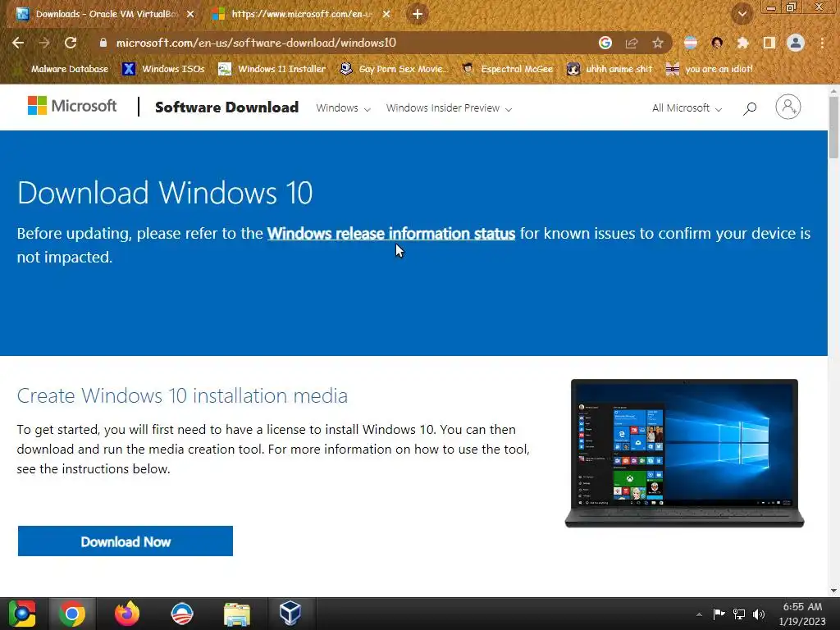The width and height of the screenshot is (840, 630).
Task: Click the Software Download heading link
Action: click(x=226, y=107)
